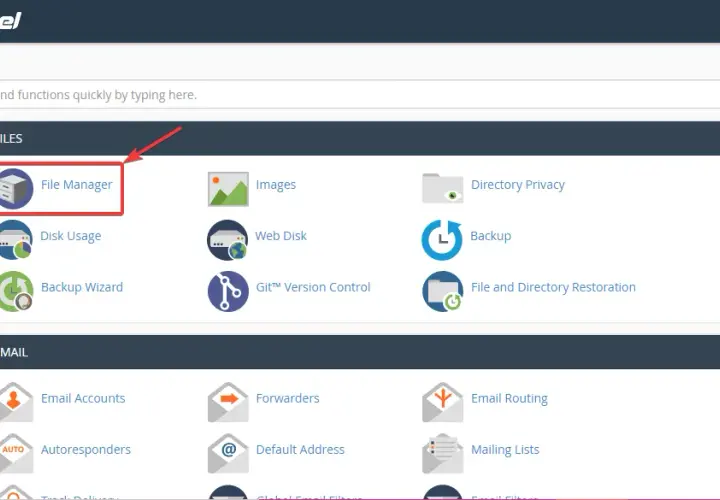Image resolution: width=720 pixels, height=500 pixels.
Task: Open Git Version Control link
Action: coord(313,287)
